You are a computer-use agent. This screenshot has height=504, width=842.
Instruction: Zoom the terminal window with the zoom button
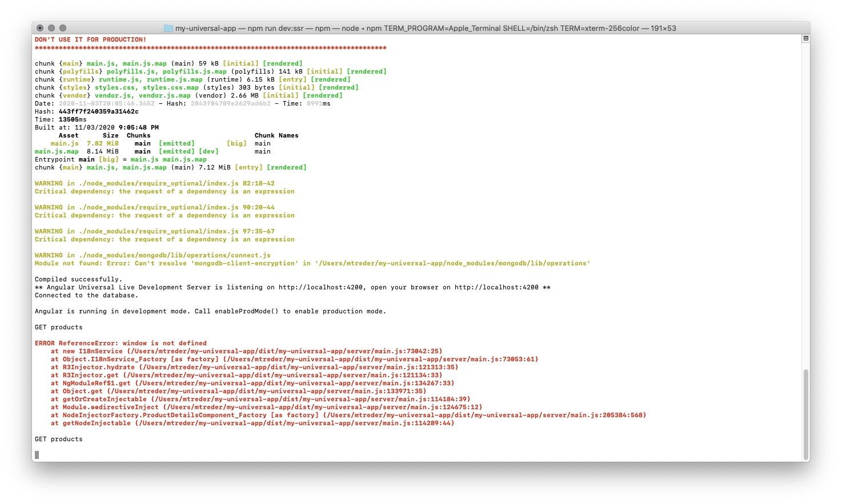pos(63,28)
